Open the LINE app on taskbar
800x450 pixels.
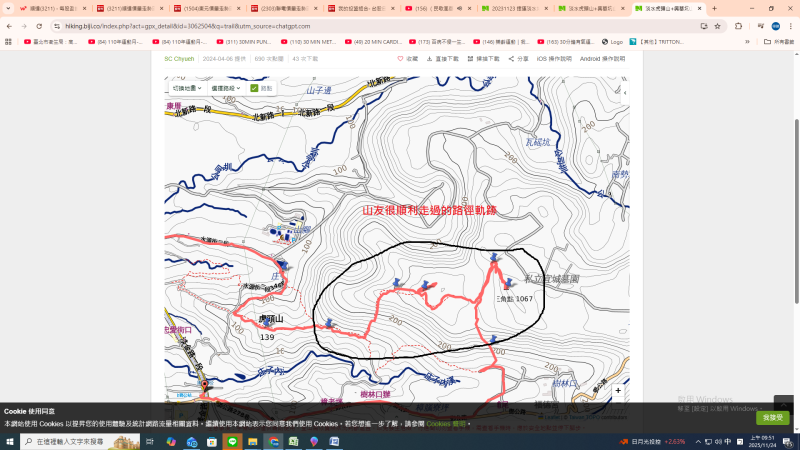coord(232,441)
